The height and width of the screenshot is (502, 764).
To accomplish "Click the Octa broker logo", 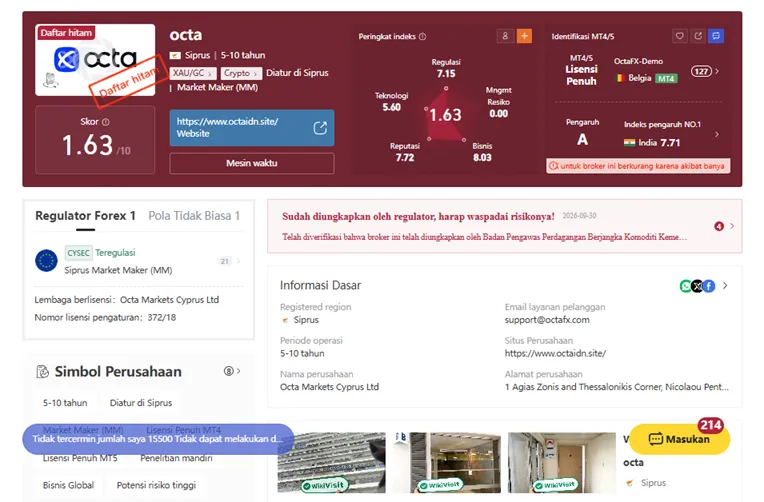I will (95, 59).
